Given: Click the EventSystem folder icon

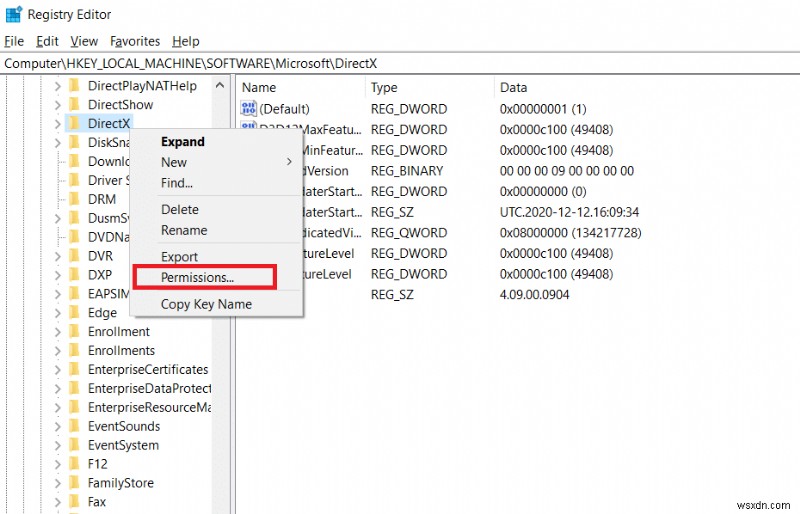Looking at the screenshot, I should [x=74, y=444].
